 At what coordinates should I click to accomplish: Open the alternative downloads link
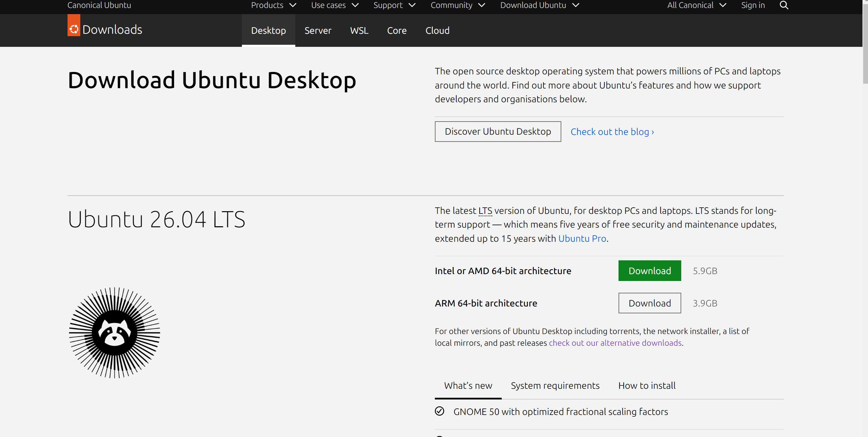pos(615,343)
